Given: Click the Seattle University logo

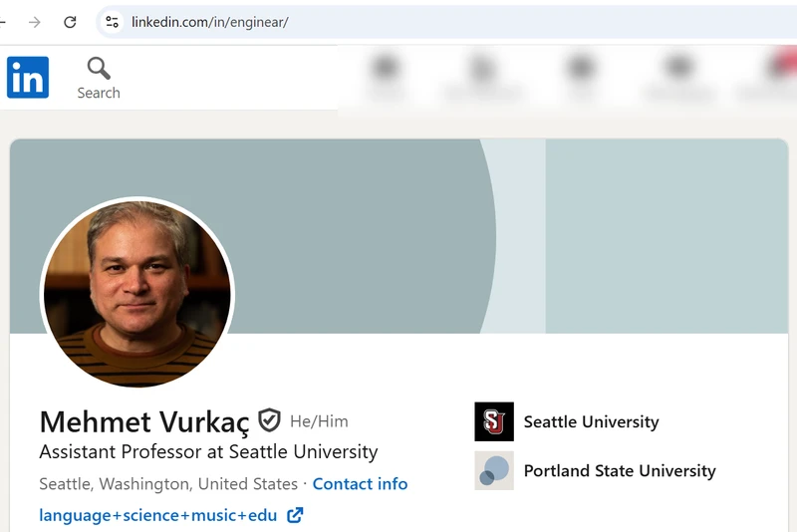Looking at the screenshot, I should 494,421.
